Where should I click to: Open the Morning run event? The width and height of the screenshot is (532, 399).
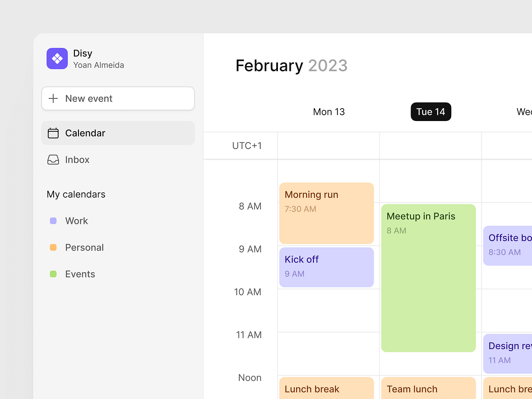click(x=327, y=213)
